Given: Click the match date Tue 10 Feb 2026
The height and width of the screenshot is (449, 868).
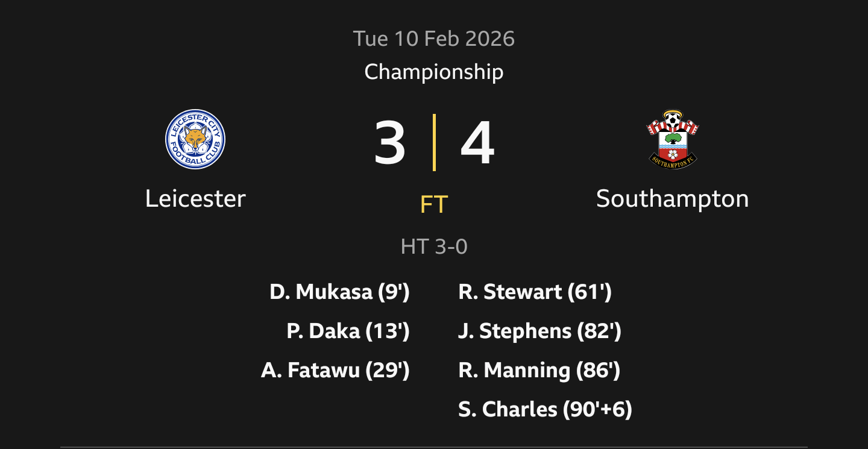Looking at the screenshot, I should 434,39.
